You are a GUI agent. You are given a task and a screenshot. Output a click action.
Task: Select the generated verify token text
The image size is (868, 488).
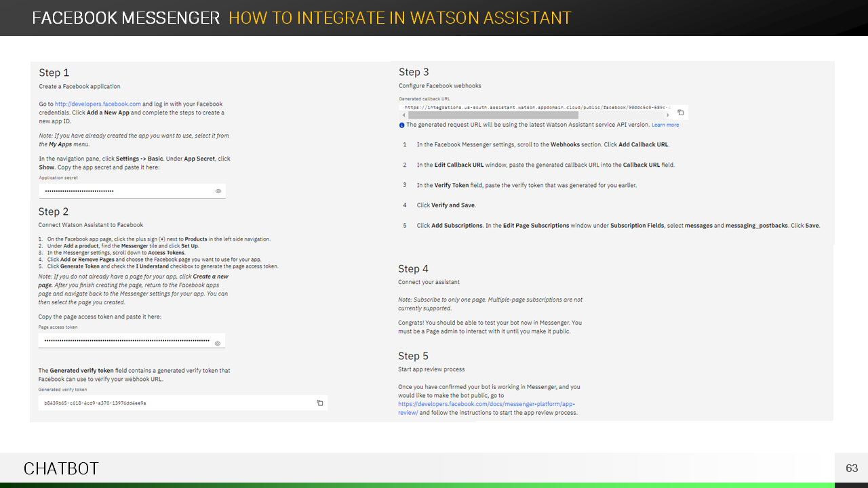tap(95, 403)
